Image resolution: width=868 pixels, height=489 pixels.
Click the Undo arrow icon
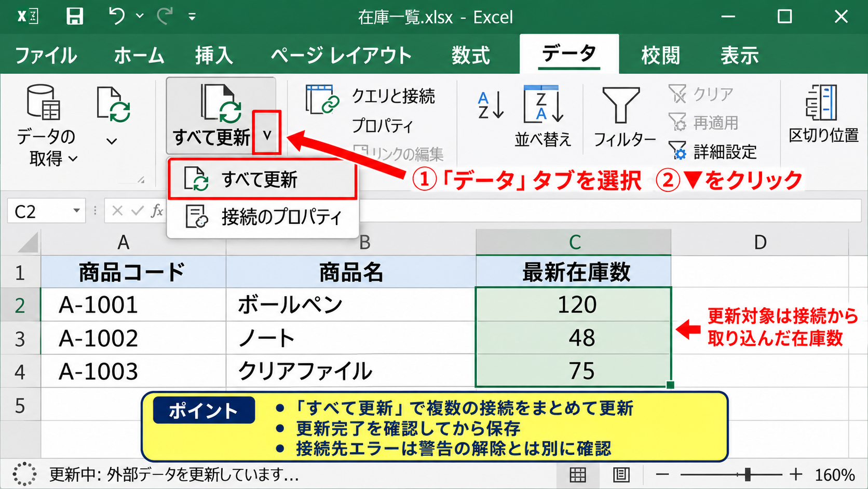click(x=117, y=16)
